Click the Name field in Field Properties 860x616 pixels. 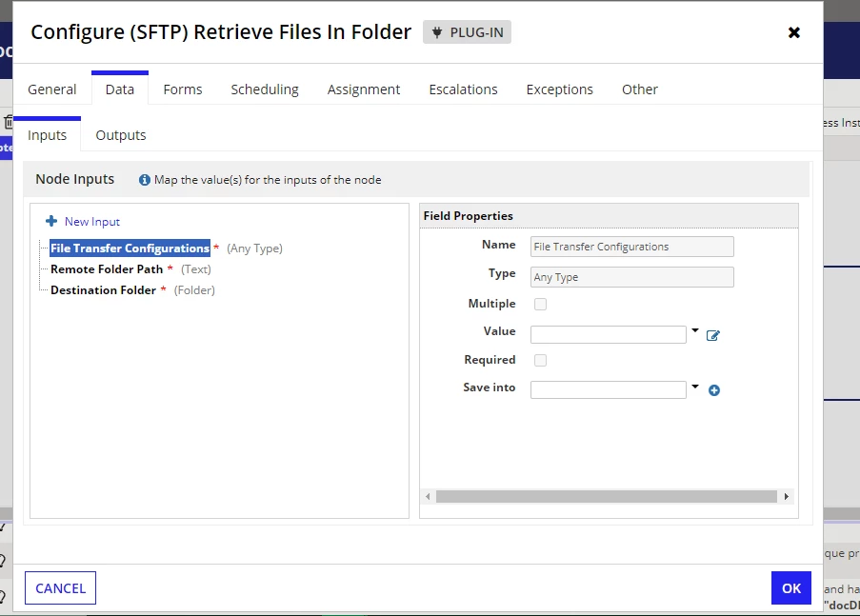[631, 247]
